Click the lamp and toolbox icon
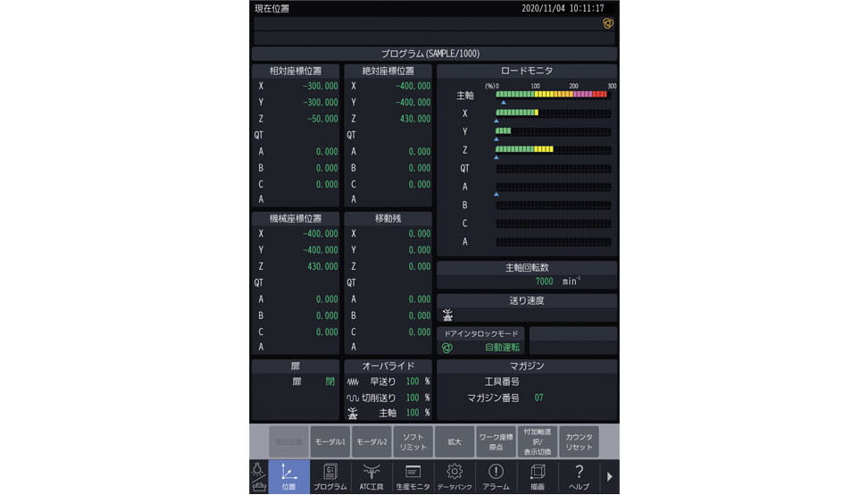The height and width of the screenshot is (495, 868). point(258,476)
